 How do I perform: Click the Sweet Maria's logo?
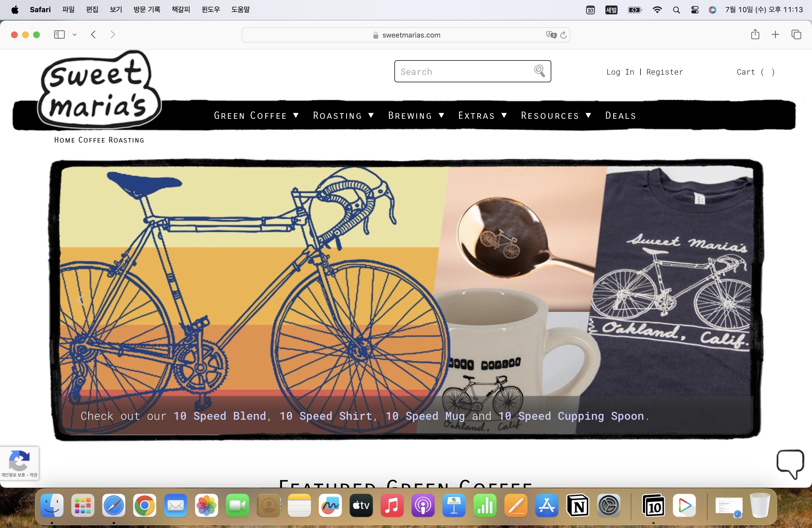click(x=99, y=89)
